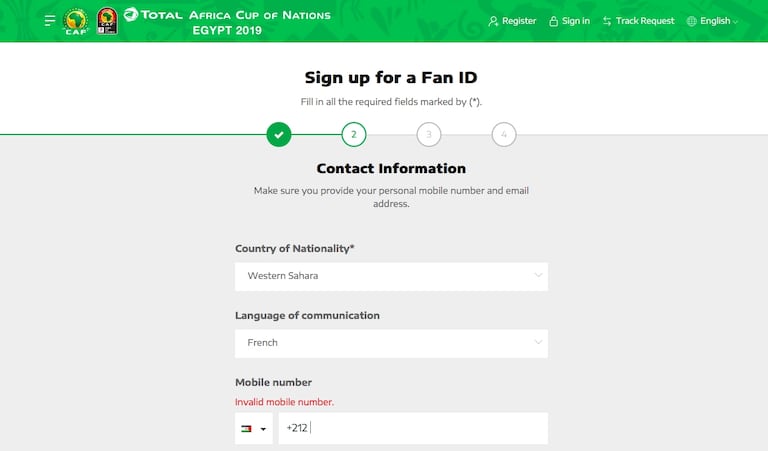Viewport: 768px width, 451px height.
Task: Click the CAF logo
Action: click(x=76, y=21)
